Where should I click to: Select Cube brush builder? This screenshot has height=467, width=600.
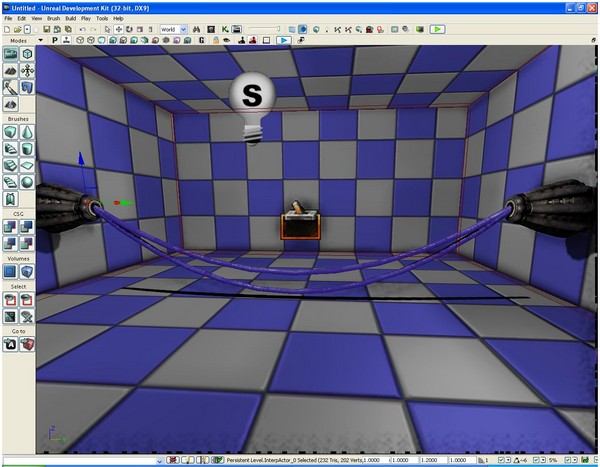coord(10,132)
